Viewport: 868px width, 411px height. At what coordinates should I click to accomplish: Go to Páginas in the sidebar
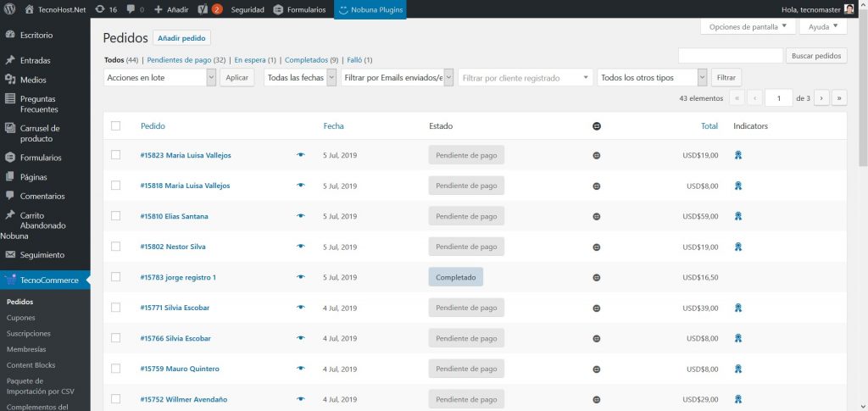pyautogui.click(x=34, y=177)
